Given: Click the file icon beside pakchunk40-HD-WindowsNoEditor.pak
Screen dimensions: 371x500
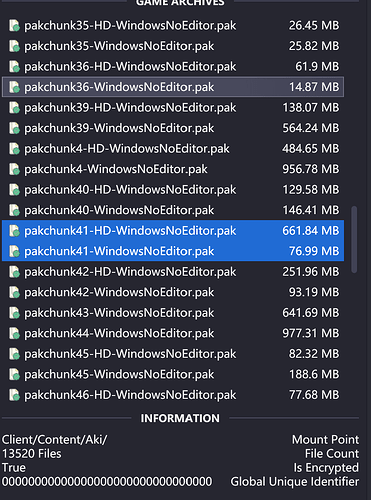Looking at the screenshot, I should 14,190.
